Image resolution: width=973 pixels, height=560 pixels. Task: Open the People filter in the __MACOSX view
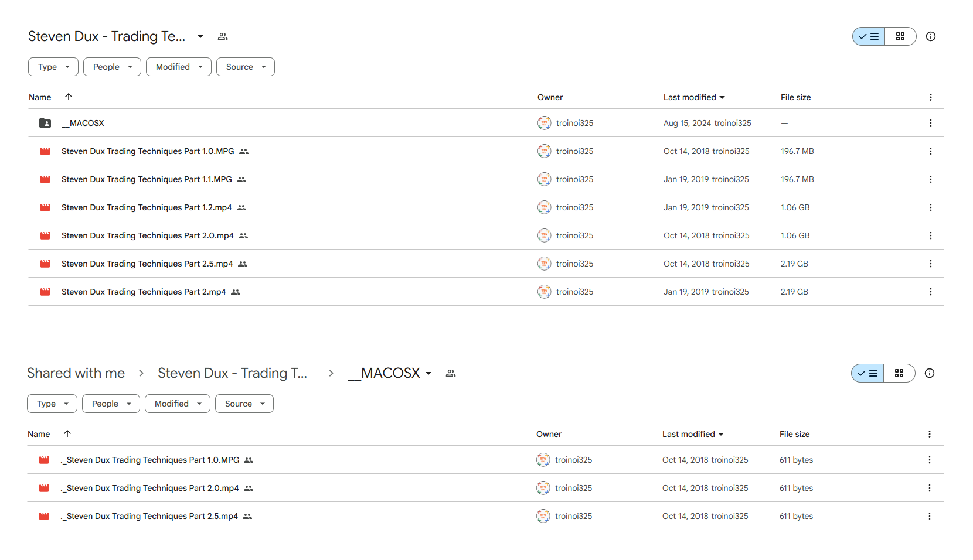(x=111, y=404)
